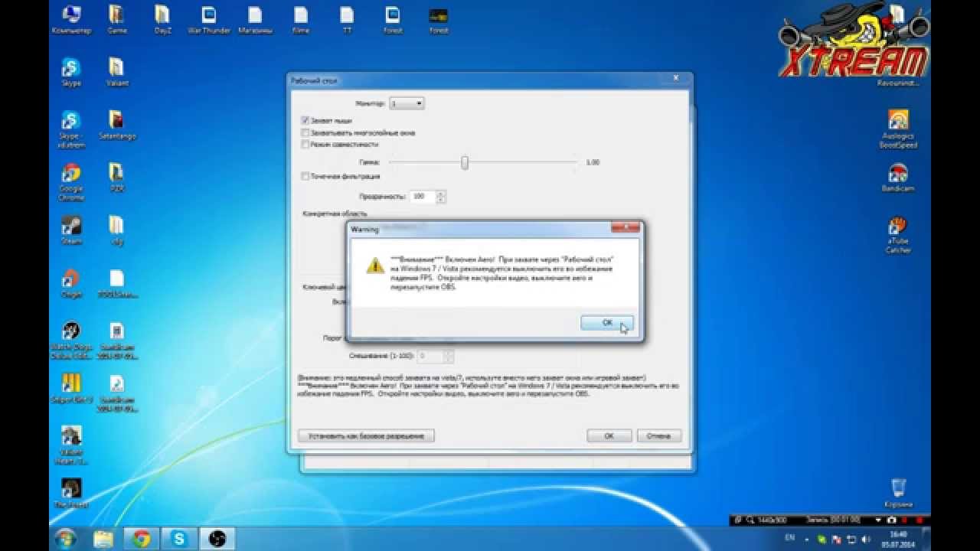Switch to Skype in the taskbar
This screenshot has width=980, height=551.
coord(179,539)
